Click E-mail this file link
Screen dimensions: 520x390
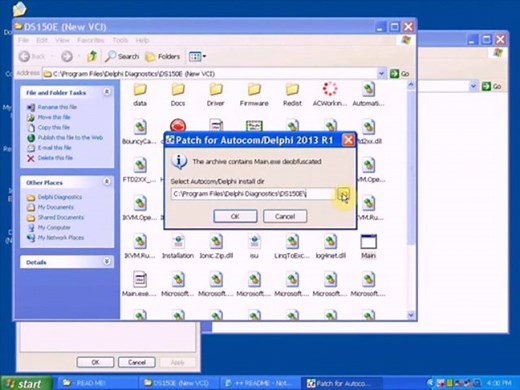pyautogui.click(x=55, y=148)
